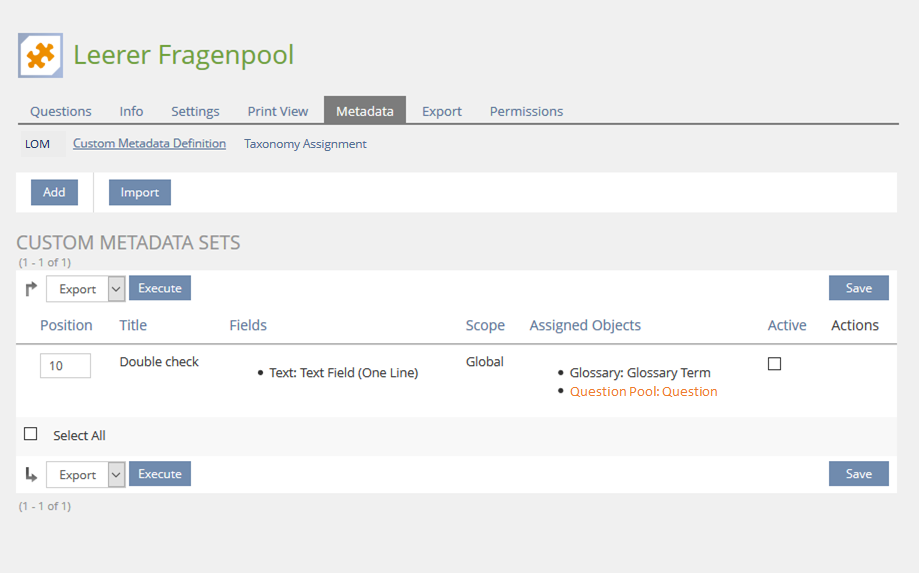Open the bottom Export action dropdown
The width and height of the screenshot is (919, 573).
pos(86,475)
